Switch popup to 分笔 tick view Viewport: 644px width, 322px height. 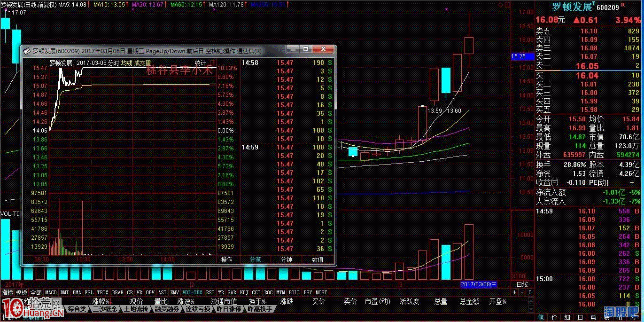point(256,259)
